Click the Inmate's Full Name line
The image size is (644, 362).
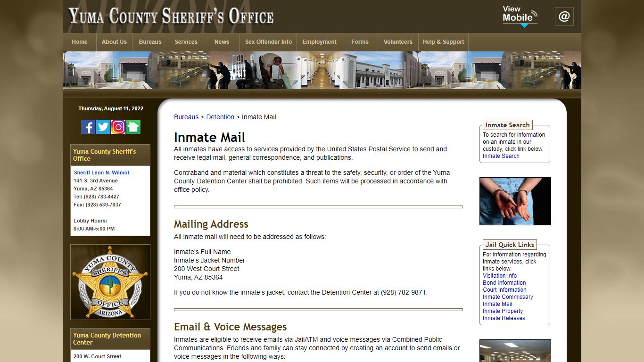pyautogui.click(x=202, y=252)
